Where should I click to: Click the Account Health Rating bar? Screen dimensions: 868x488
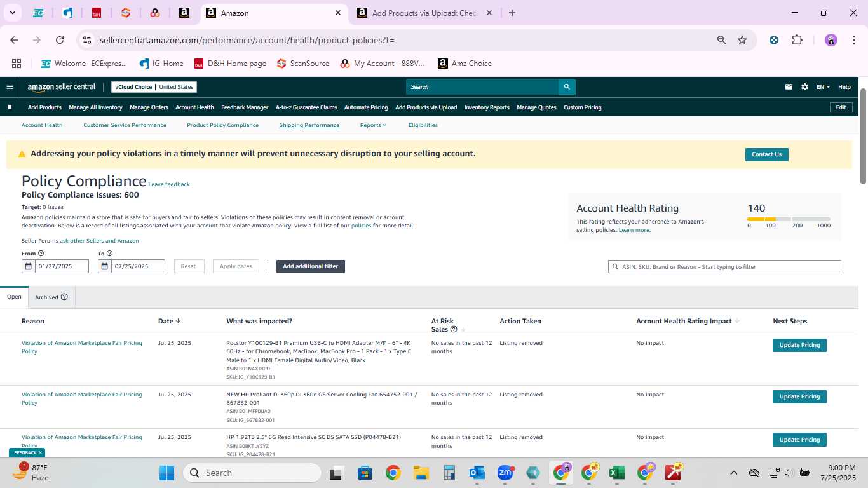[789, 219]
